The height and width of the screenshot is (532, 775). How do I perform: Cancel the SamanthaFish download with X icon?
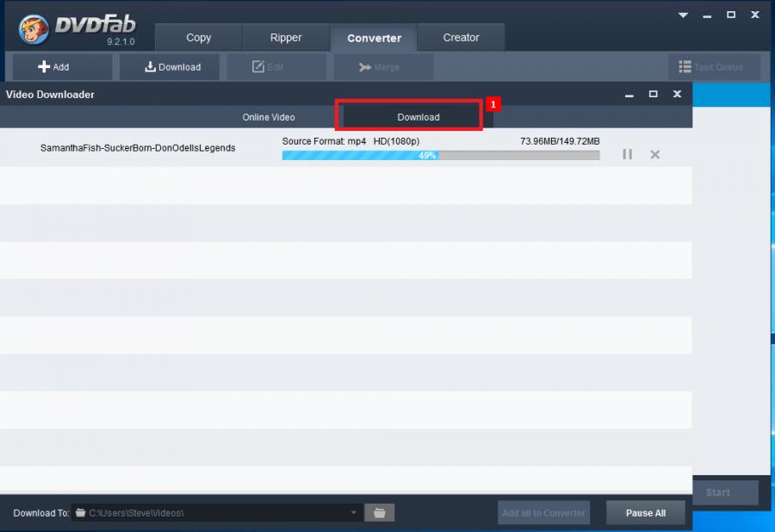pos(655,155)
